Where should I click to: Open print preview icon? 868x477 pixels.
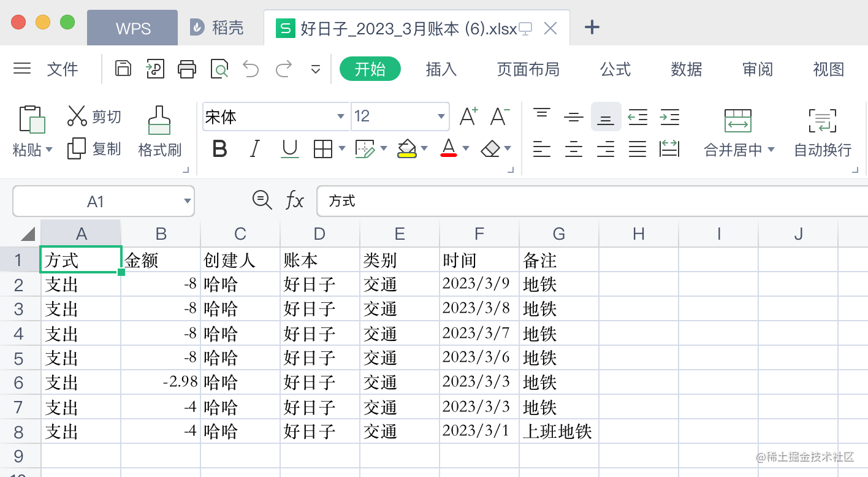click(x=219, y=69)
